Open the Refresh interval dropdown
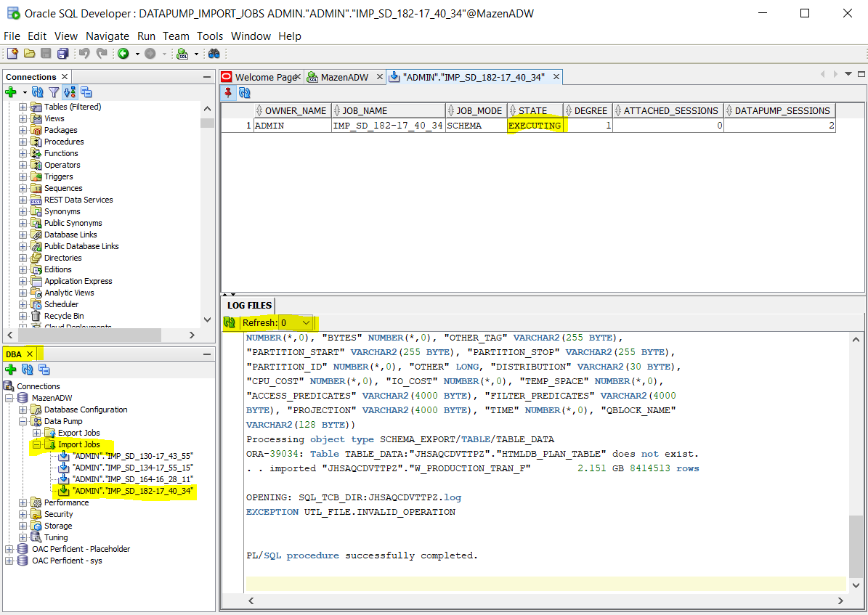Viewport: 868px width, 615px height. coord(306,322)
